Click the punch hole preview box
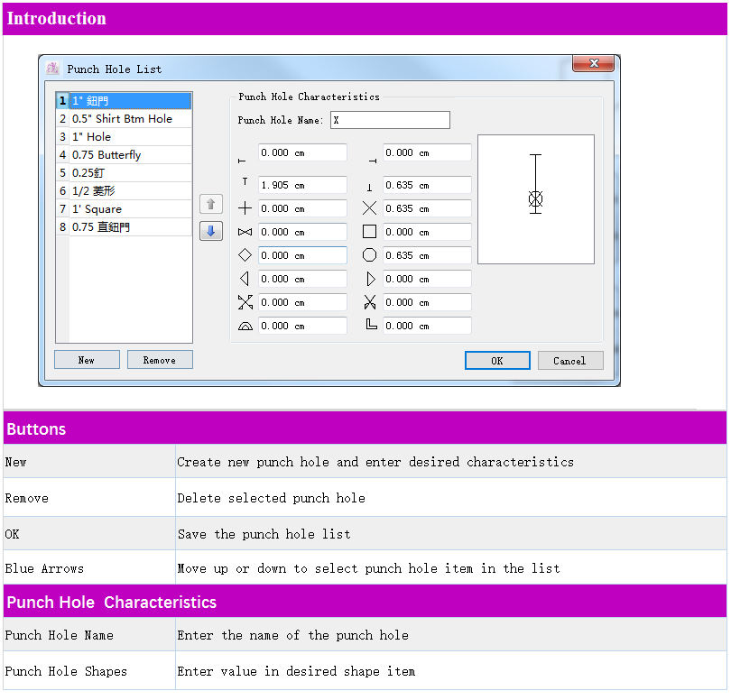The width and height of the screenshot is (731, 700). [535, 199]
